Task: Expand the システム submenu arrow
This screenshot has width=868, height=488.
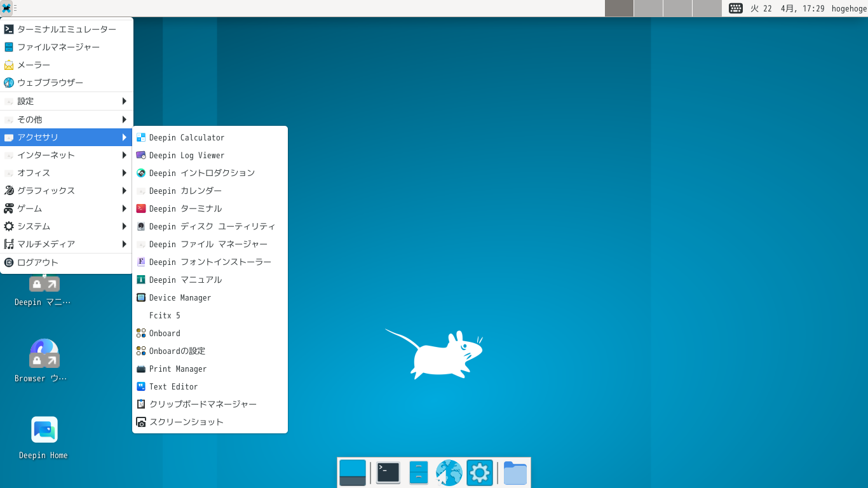Action: coord(125,226)
